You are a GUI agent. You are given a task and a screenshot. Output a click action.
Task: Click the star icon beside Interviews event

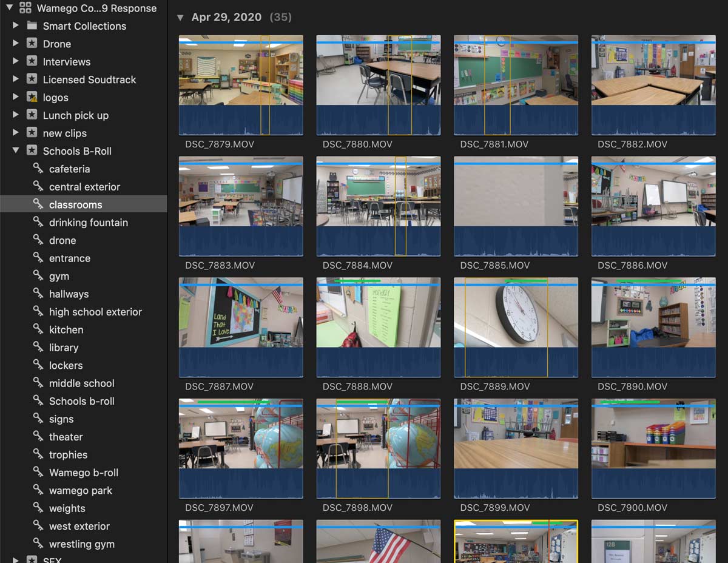32,62
